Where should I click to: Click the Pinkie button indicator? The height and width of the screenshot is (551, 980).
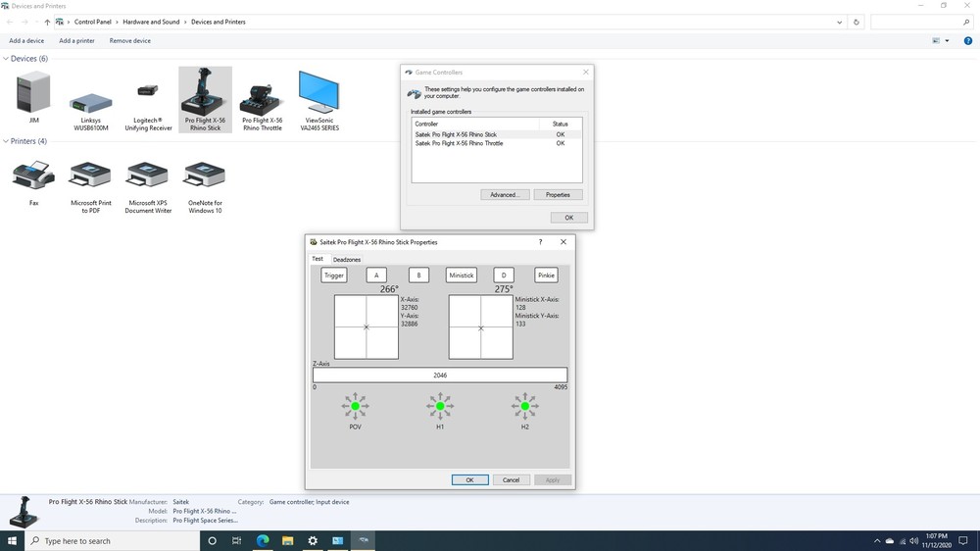tap(546, 275)
